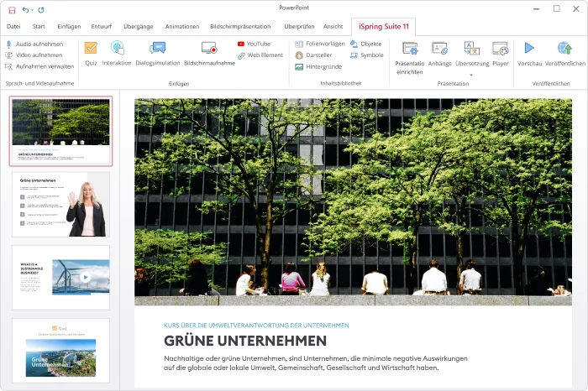
Task: Insert a YouTube video
Action: [x=254, y=44]
